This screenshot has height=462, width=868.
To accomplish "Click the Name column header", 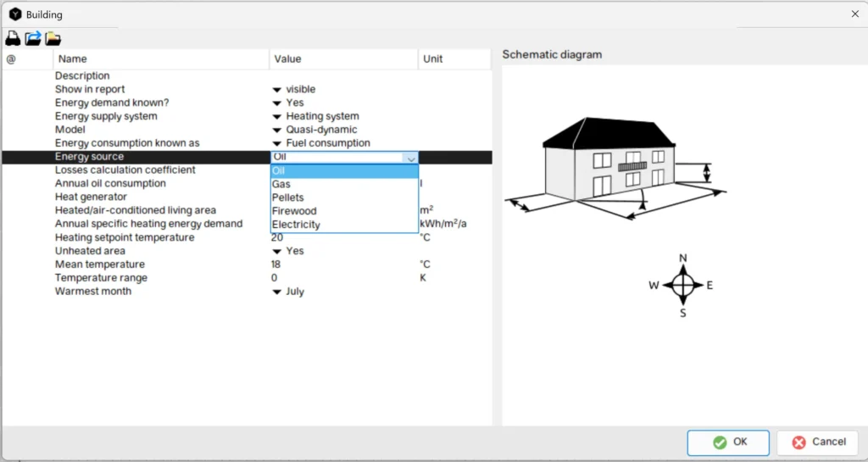I will click(161, 59).
